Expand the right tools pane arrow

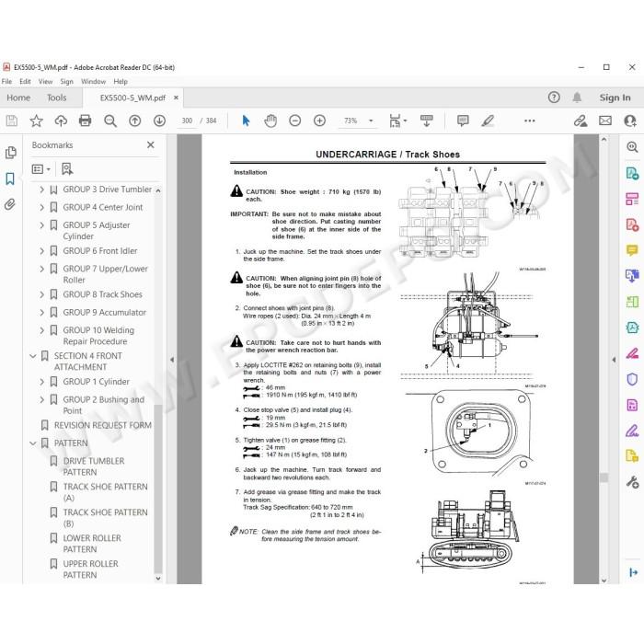[614, 360]
